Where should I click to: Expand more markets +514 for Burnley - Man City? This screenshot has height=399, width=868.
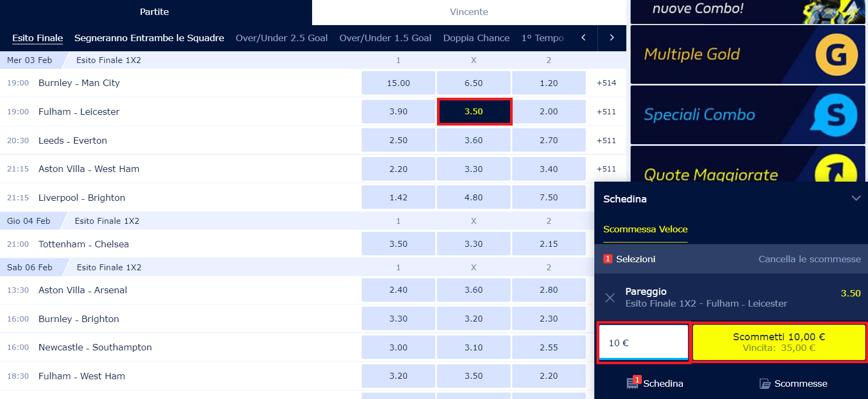606,83
